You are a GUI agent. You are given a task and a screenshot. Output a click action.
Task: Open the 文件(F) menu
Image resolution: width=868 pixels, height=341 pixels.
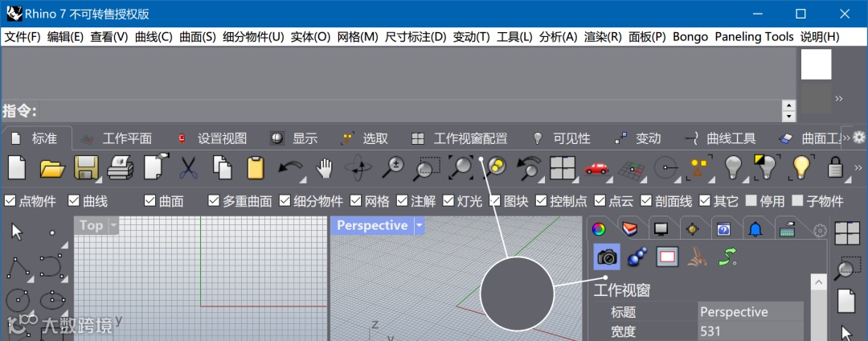click(x=23, y=37)
